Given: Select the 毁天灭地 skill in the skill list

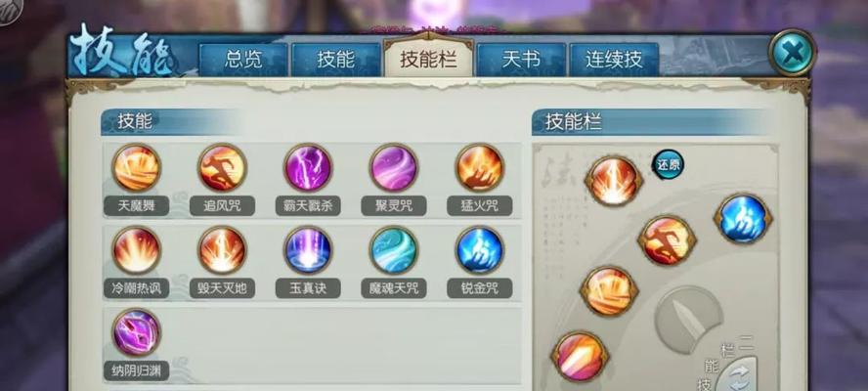Looking at the screenshot, I should pyautogui.click(x=222, y=250).
